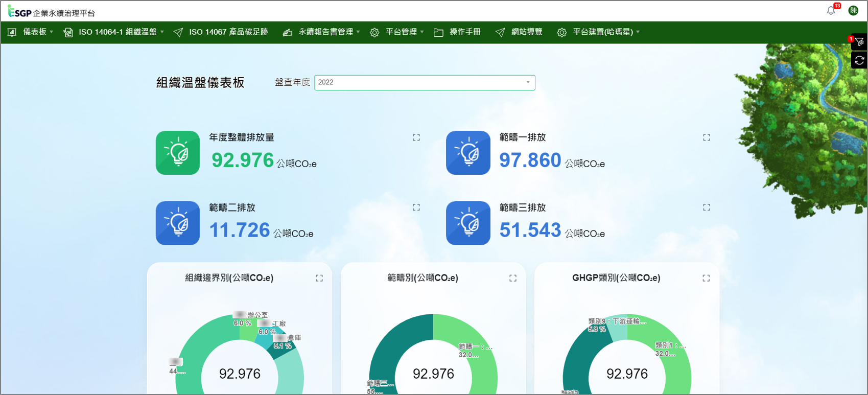Open the 盤查年度 dropdown showing 2022
The width and height of the screenshot is (868, 395).
pyautogui.click(x=425, y=82)
